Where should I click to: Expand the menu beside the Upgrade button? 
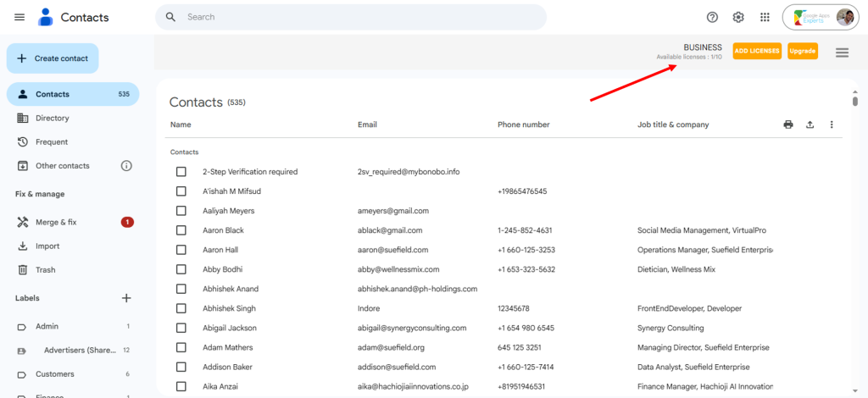tap(842, 53)
